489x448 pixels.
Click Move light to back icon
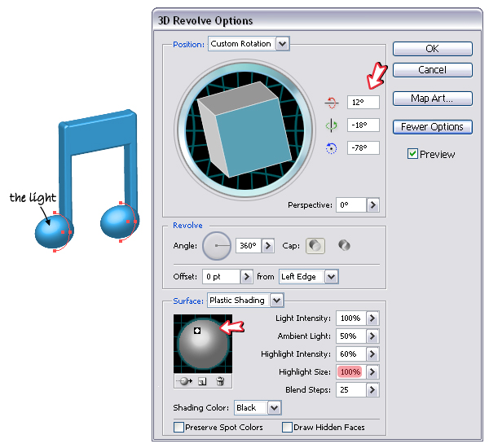(184, 381)
